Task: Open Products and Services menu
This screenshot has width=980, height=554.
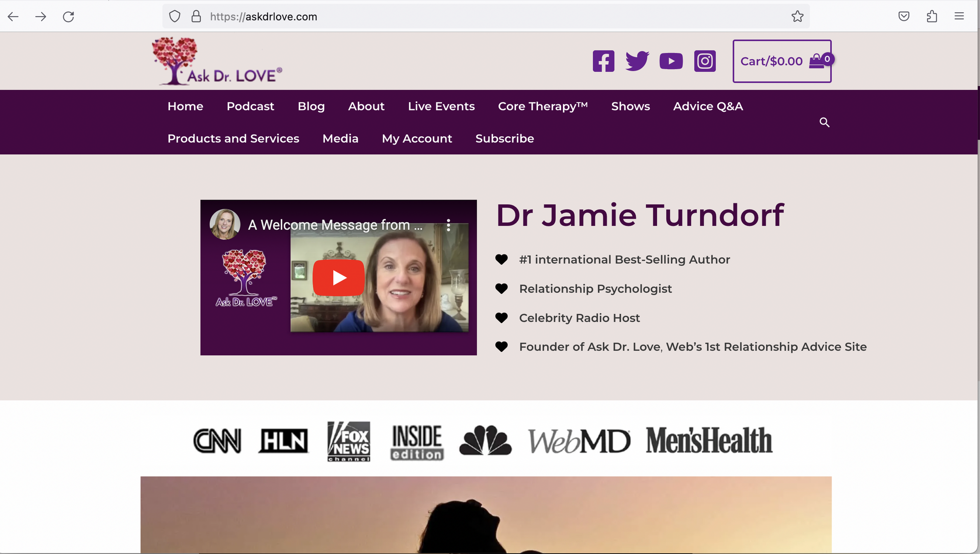Action: click(x=233, y=139)
